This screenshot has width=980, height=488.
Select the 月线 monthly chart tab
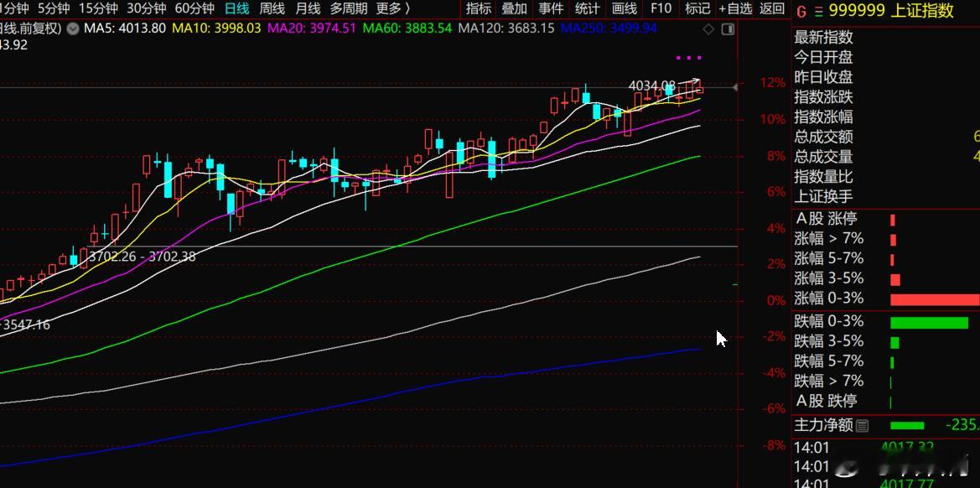coord(309,8)
